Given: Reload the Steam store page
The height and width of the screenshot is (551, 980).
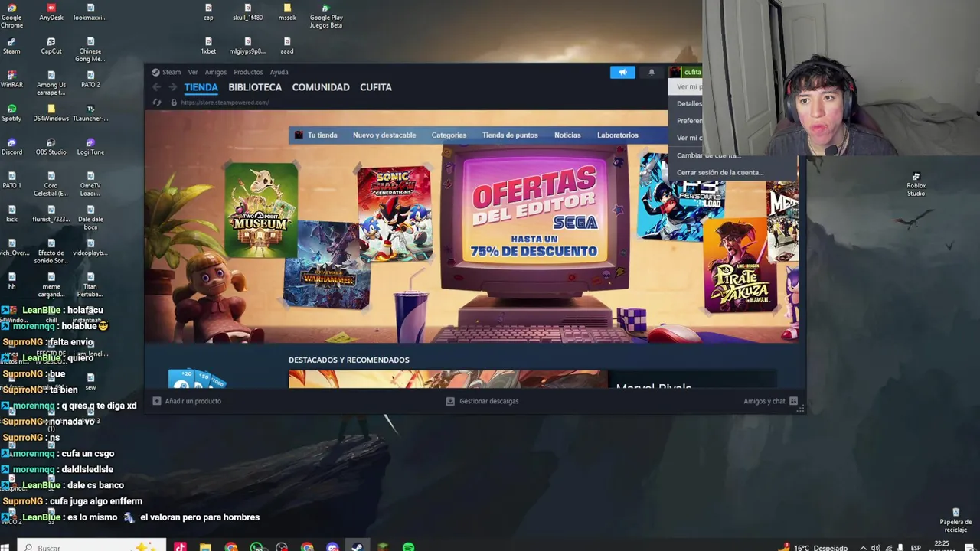Looking at the screenshot, I should (x=157, y=103).
